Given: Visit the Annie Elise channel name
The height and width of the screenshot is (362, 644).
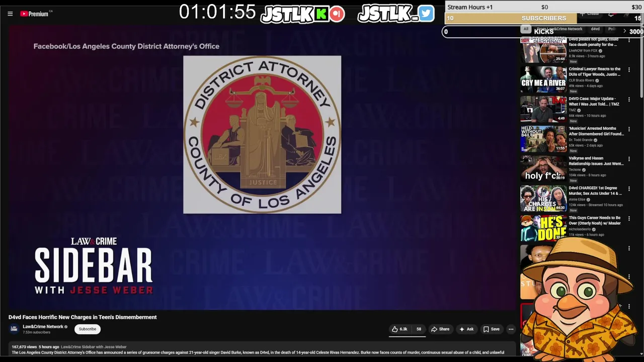Looking at the screenshot, I should pos(577,199).
